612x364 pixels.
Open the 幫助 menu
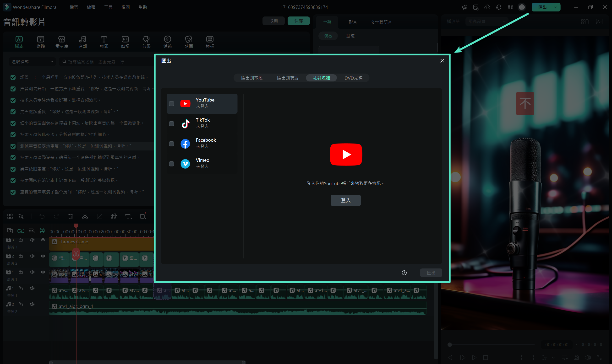pyautogui.click(x=143, y=7)
